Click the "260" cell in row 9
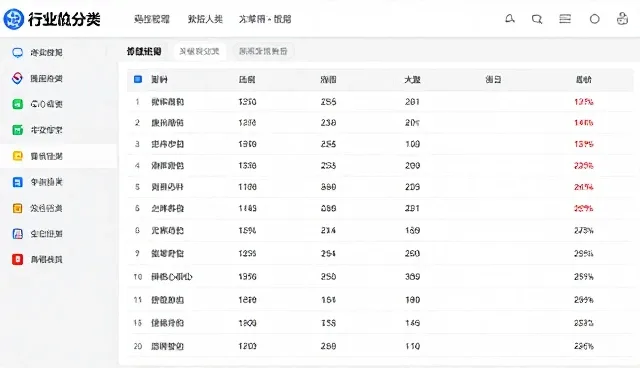The height and width of the screenshot is (368, 640). (412, 253)
